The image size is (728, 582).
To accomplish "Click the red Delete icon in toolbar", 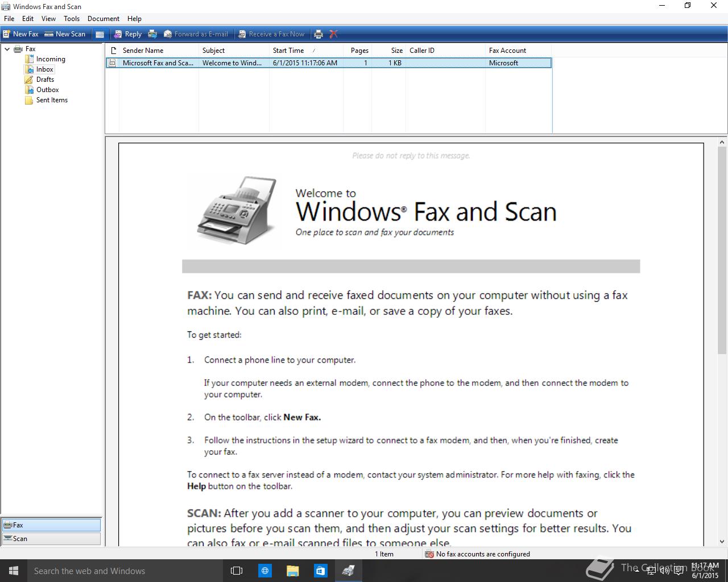I will click(334, 34).
